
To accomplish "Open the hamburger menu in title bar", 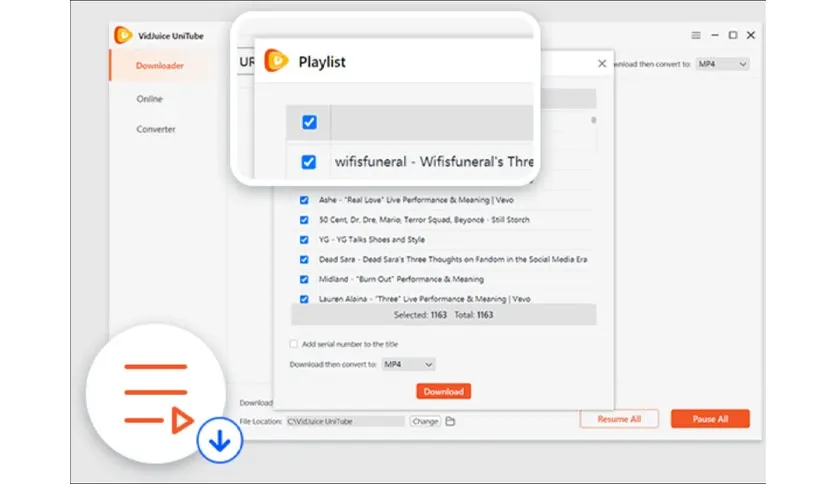I will 696,35.
